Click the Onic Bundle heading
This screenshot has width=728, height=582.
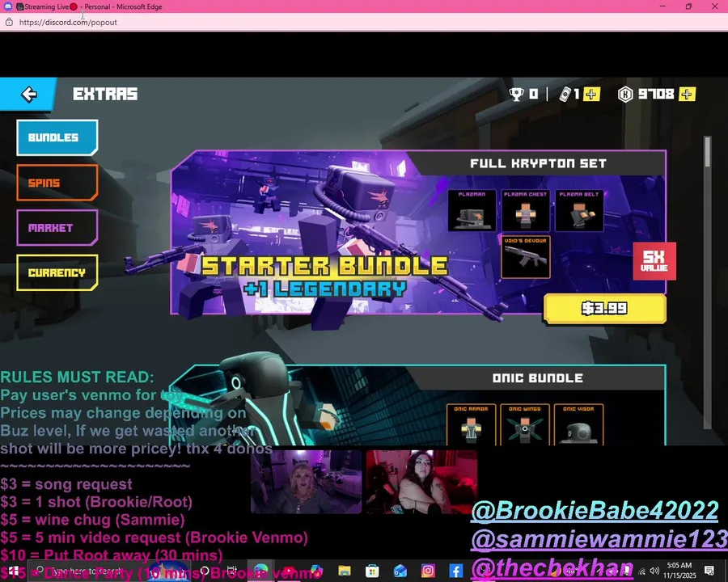[x=538, y=377]
